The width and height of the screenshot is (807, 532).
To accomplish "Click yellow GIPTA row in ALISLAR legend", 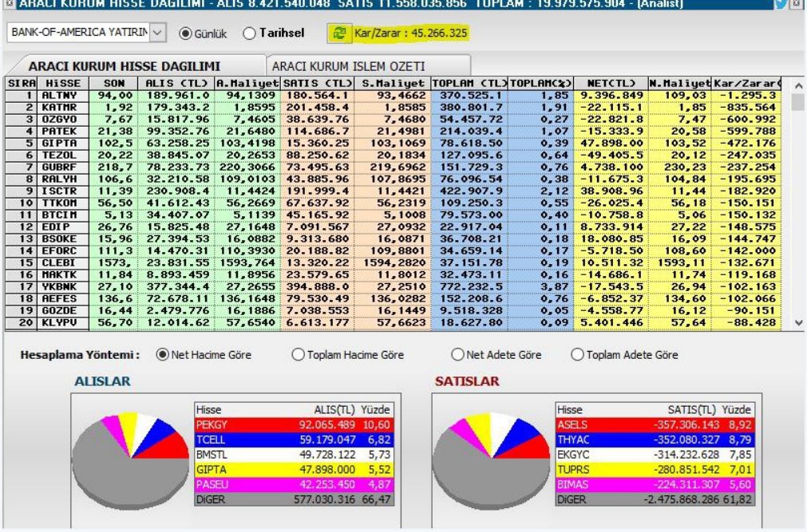I will (294, 470).
